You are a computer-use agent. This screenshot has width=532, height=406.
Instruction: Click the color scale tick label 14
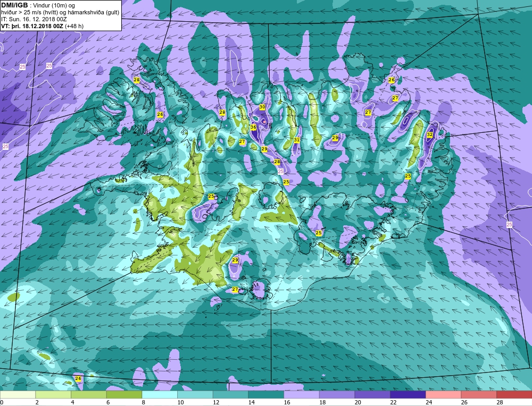251,402
